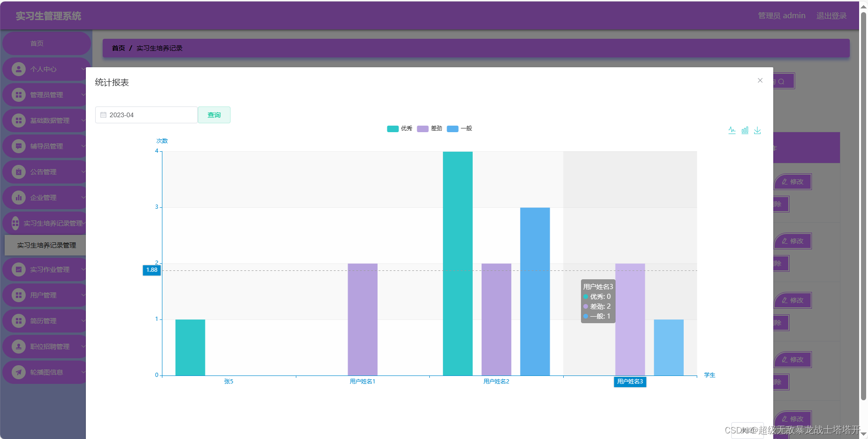Click 用户姓名3 blue 一般 bar
Viewport: 868px width, 439px height.
click(669, 347)
